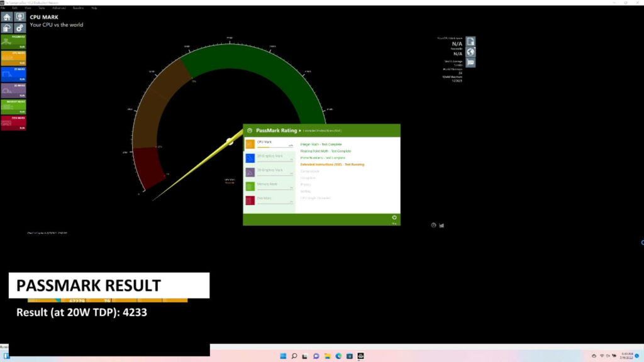Click the greyed Physics test entry
644x362 pixels.
[x=306, y=185]
